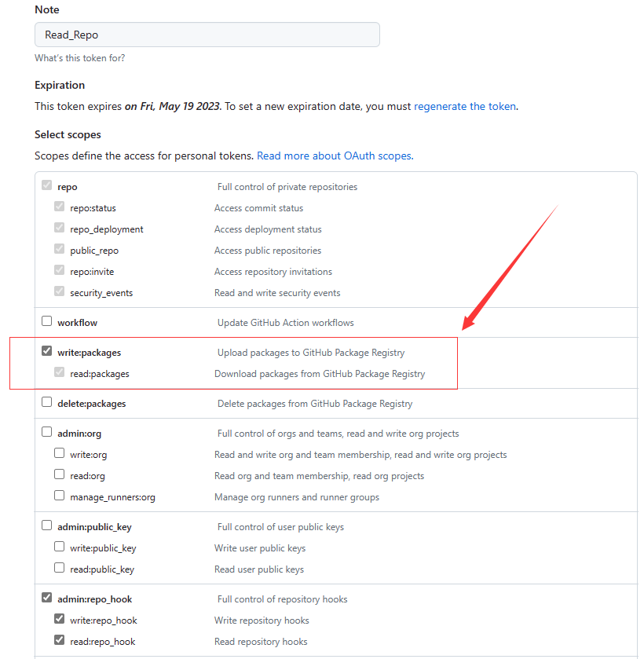Click the repo:status checkbox
This screenshot has width=644, height=659.
pos(59,207)
